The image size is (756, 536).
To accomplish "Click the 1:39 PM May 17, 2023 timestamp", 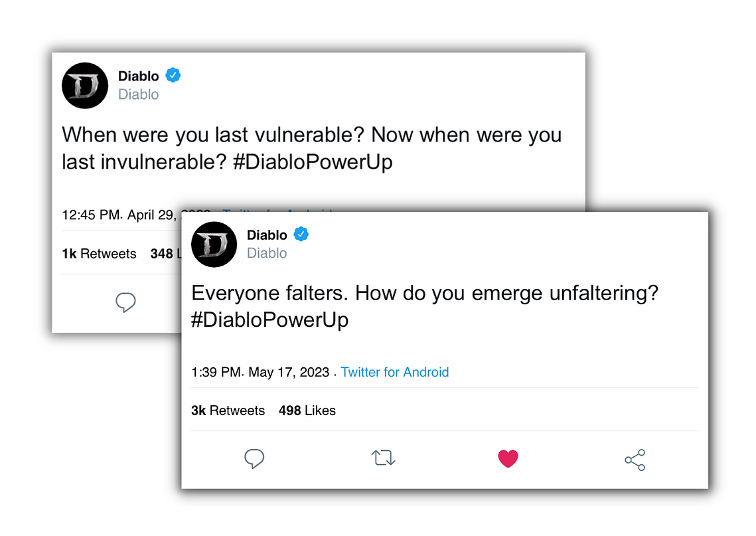I will 260,372.
